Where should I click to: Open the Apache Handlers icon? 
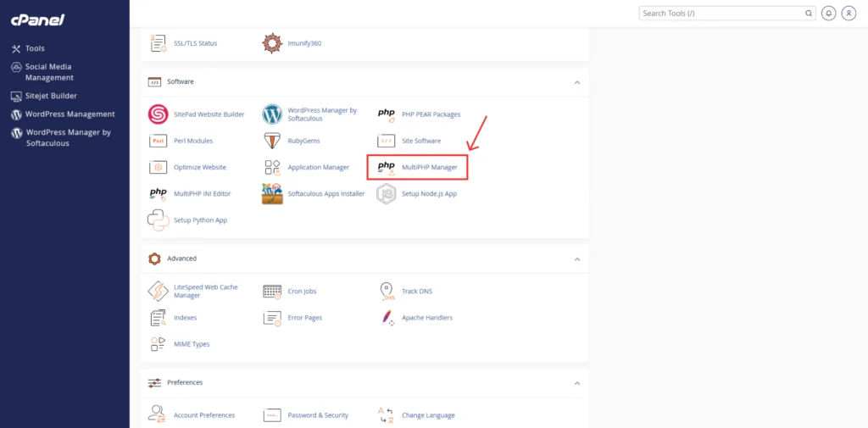tap(387, 318)
